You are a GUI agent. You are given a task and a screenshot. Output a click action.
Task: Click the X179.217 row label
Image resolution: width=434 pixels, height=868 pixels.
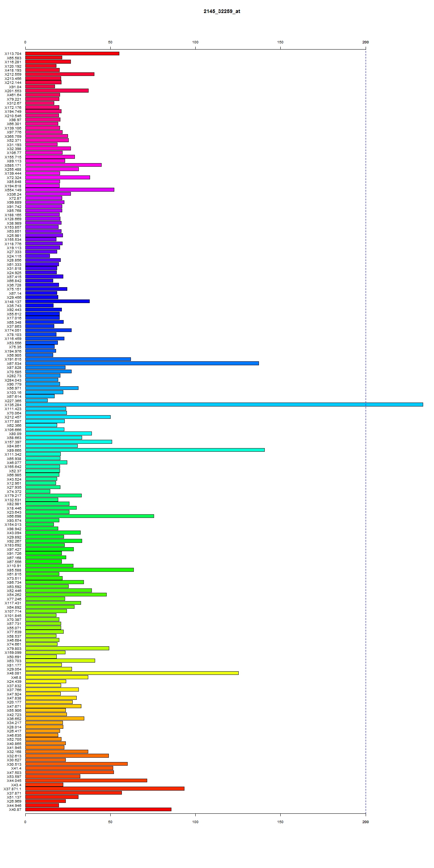coord(13,495)
